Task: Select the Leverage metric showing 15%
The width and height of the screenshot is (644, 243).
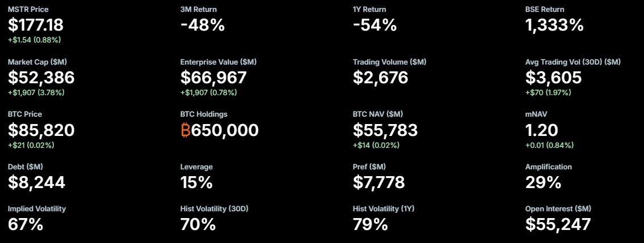Action: tap(196, 182)
